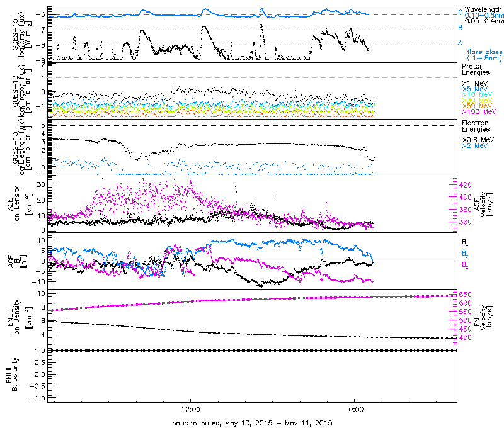Click the '>5 MeV' proton energy label
Screen dimensions: 504x428
pyautogui.click(x=475, y=89)
